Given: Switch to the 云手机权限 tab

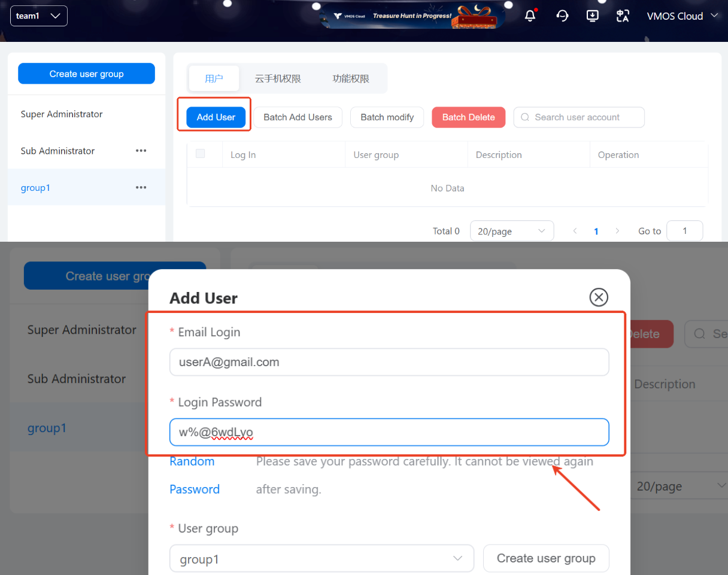Looking at the screenshot, I should (x=278, y=78).
